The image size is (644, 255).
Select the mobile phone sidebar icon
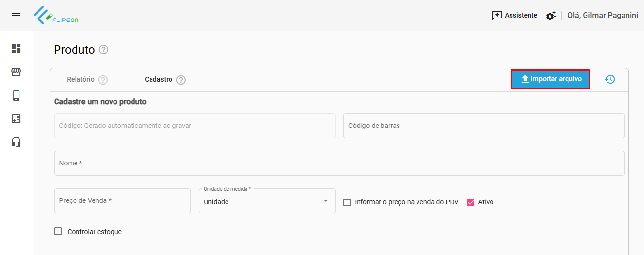16,95
